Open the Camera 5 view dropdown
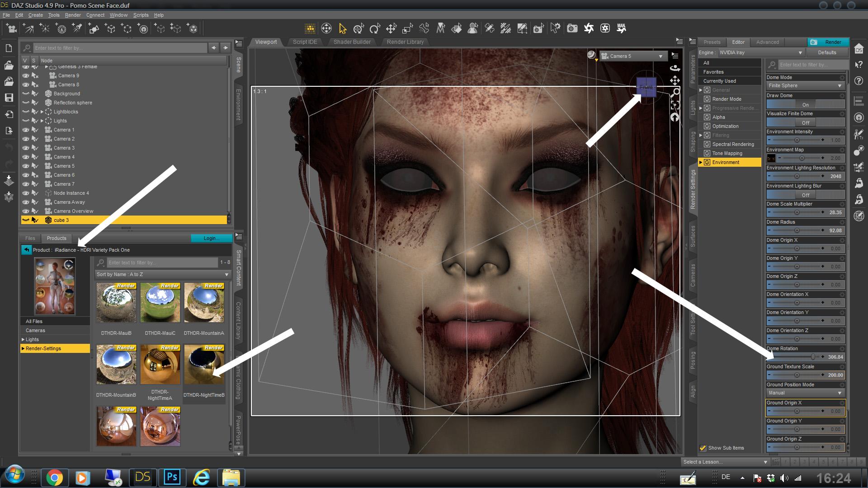The height and width of the screenshot is (488, 868). pos(632,56)
